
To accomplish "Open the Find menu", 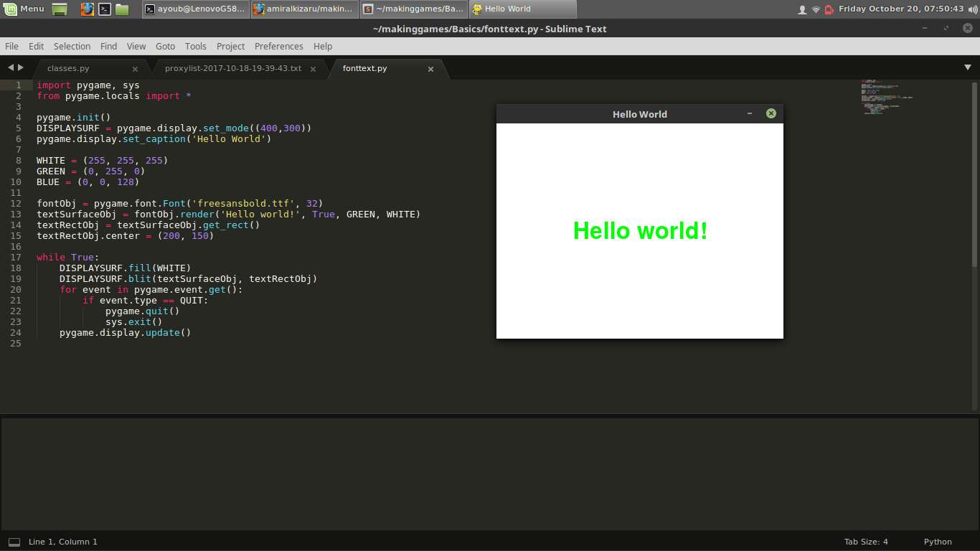I will (x=108, y=46).
